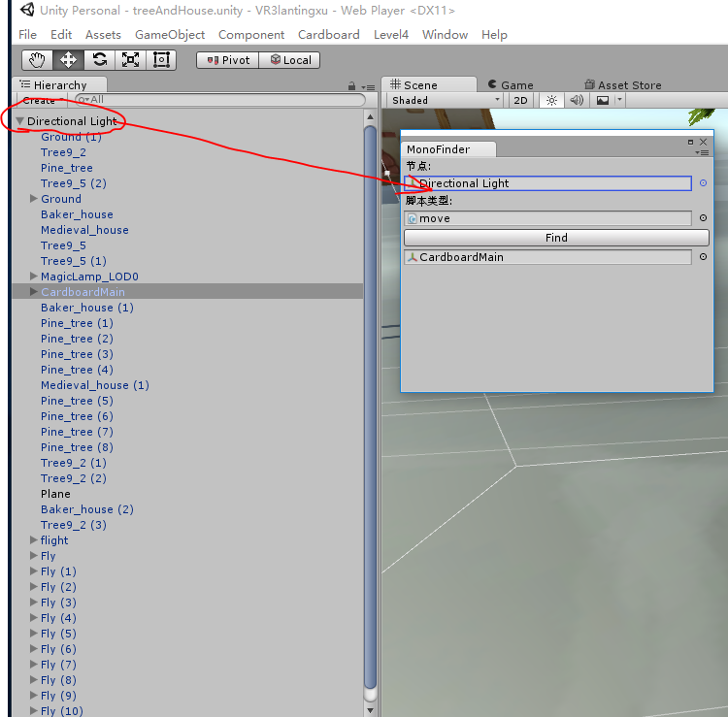Open the Assets menu
Viewport: 728px width, 717px height.
point(103,35)
